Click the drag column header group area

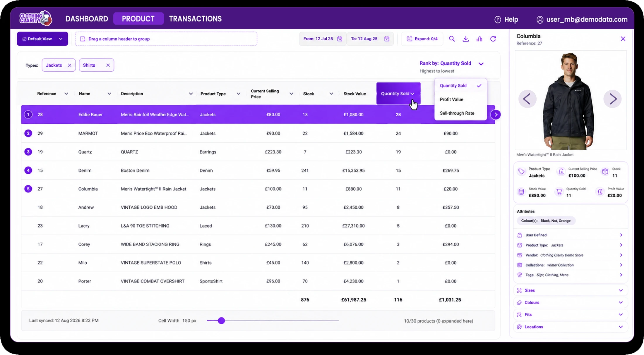[166, 39]
